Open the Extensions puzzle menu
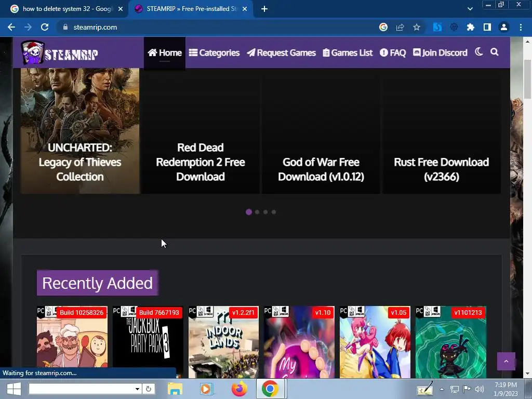532x399 pixels. (471, 27)
